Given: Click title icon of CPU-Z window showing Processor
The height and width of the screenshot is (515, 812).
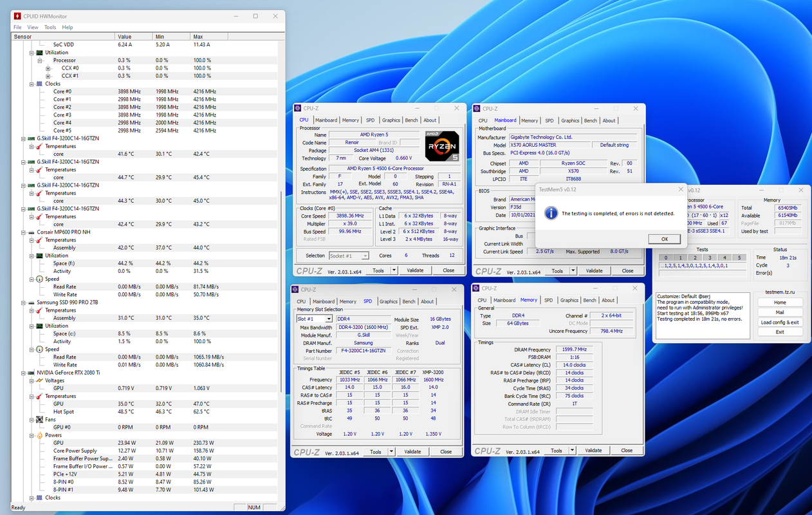Looking at the screenshot, I should [x=298, y=109].
